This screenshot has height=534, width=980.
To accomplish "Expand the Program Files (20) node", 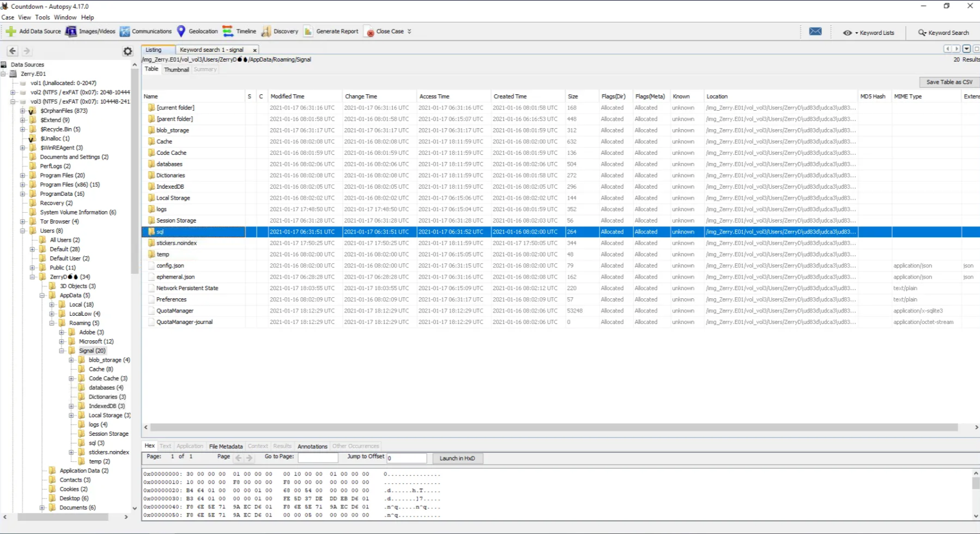I will click(x=22, y=176).
